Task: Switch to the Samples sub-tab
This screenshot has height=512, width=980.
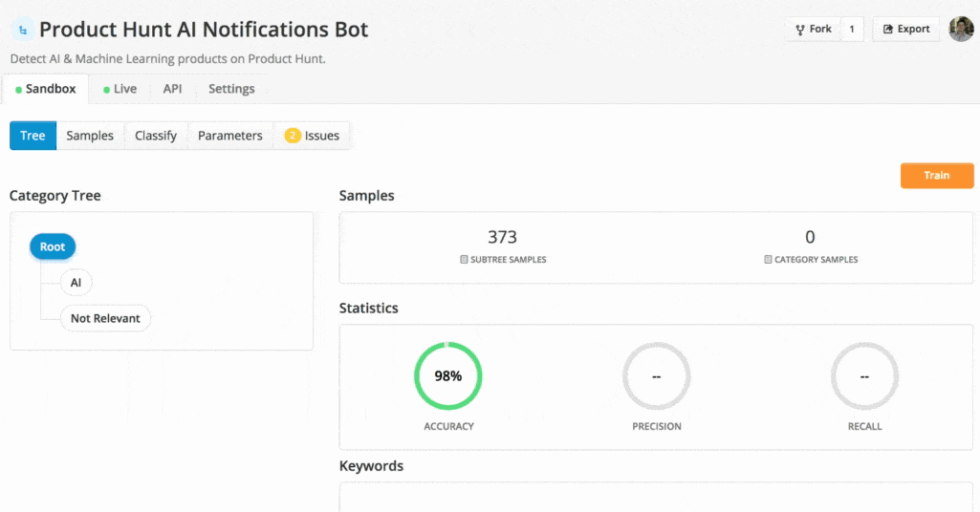Action: click(90, 136)
